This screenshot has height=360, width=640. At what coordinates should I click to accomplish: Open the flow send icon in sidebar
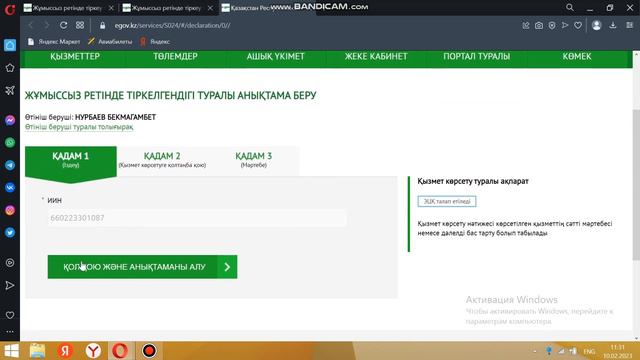coord(10,285)
